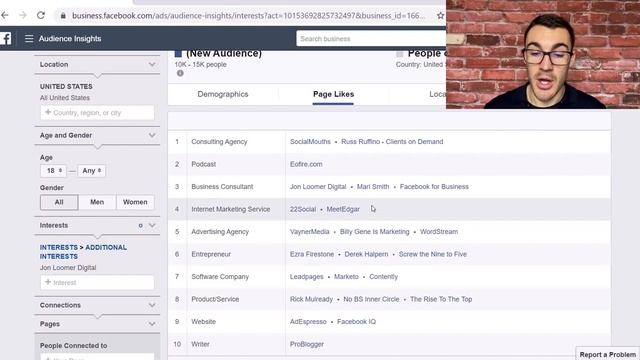Open the SocialMouths page link

pyautogui.click(x=310, y=142)
